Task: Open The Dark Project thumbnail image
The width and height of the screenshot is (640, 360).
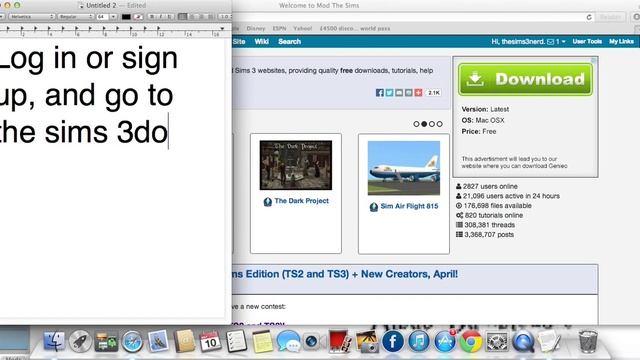Action: click(296, 165)
